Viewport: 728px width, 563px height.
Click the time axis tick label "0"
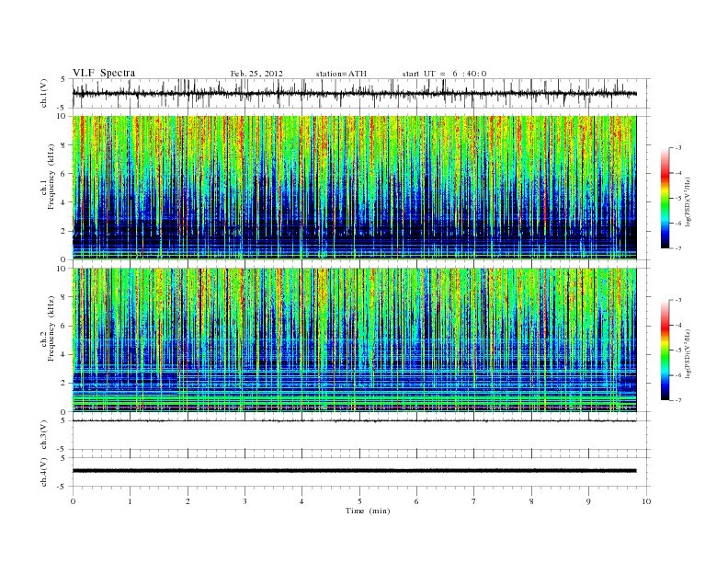click(x=73, y=501)
